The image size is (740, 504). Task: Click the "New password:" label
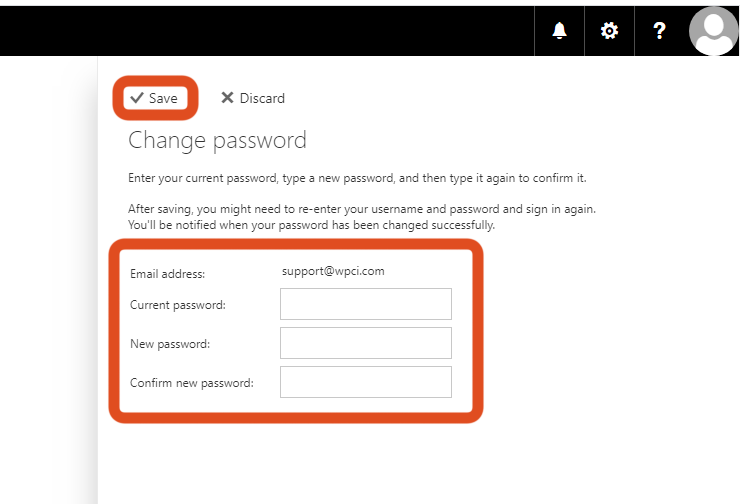click(170, 344)
